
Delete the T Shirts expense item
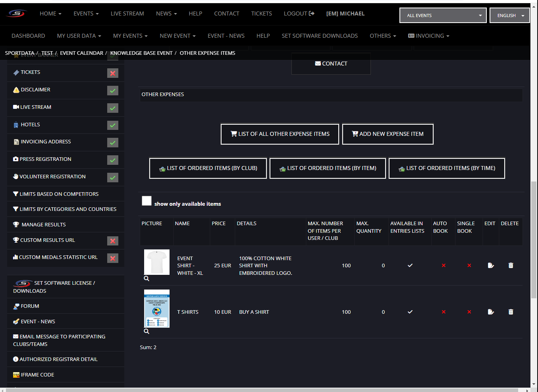[x=511, y=312]
